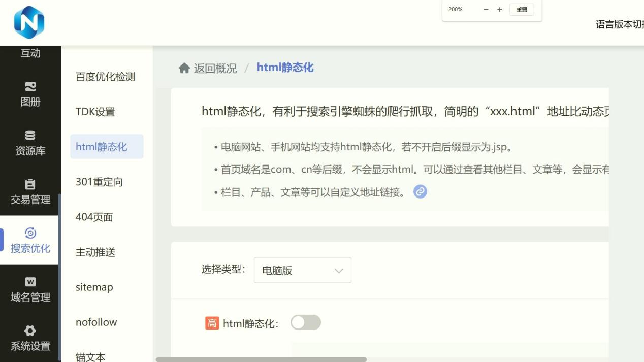644x362 pixels.
Task: Click the link icon after 自定义地址链接
Action: (x=420, y=192)
